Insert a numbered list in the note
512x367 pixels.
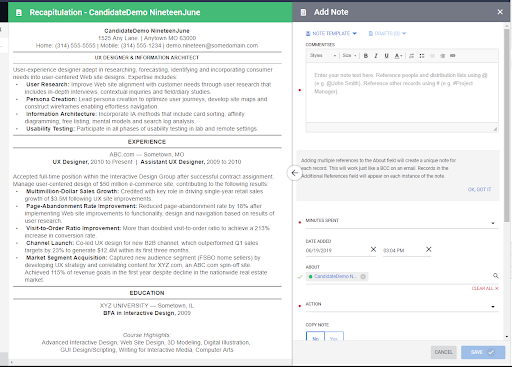[x=411, y=56]
